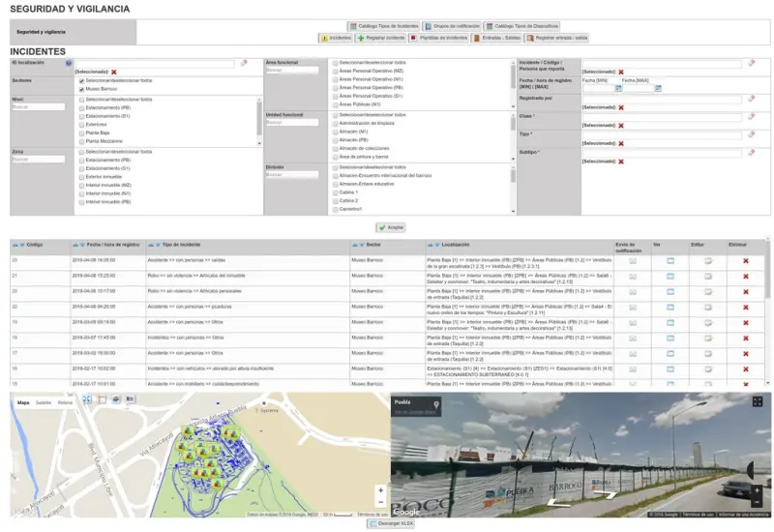
Task: Clear the Subtipo field with eraser icon
Action: pyautogui.click(x=752, y=153)
